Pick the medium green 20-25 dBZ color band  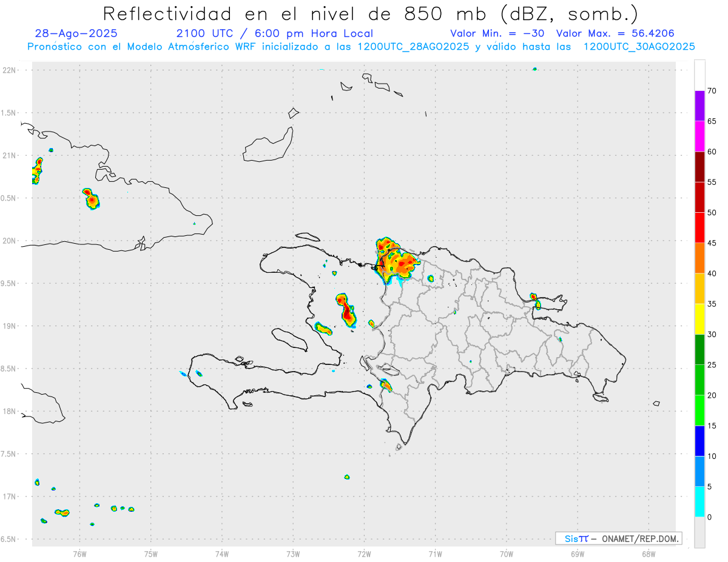[x=699, y=380]
